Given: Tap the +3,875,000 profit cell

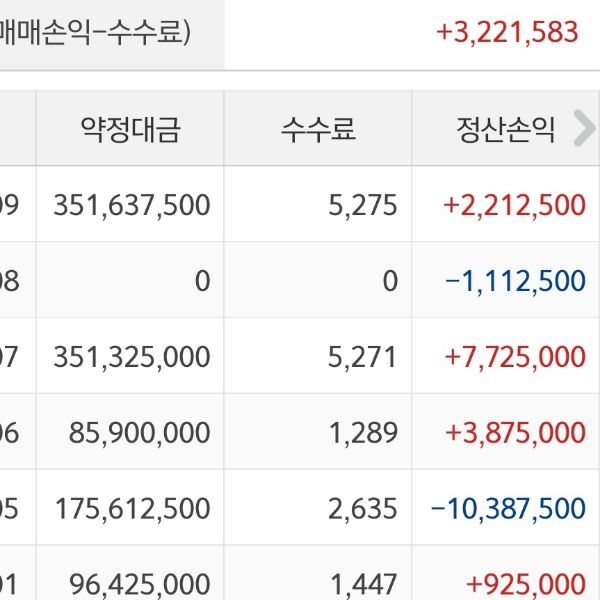Looking at the screenshot, I should pyautogui.click(x=514, y=433).
